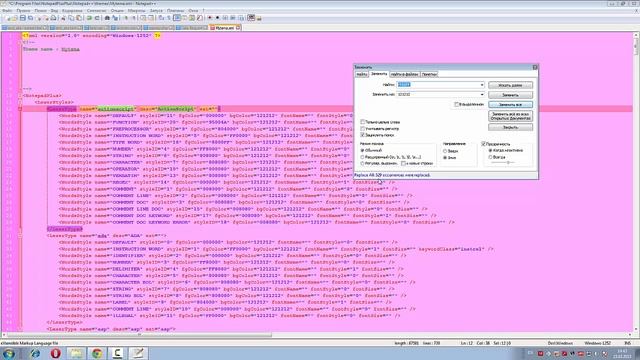Click the Save All toolbar icon

(31, 18)
